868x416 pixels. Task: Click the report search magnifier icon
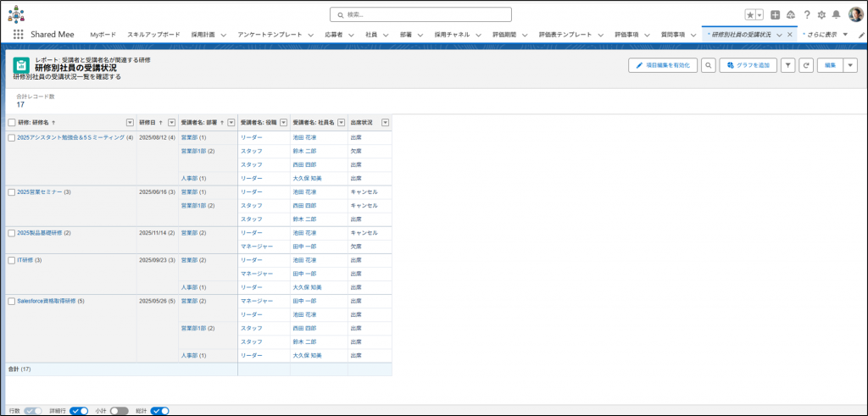click(708, 65)
